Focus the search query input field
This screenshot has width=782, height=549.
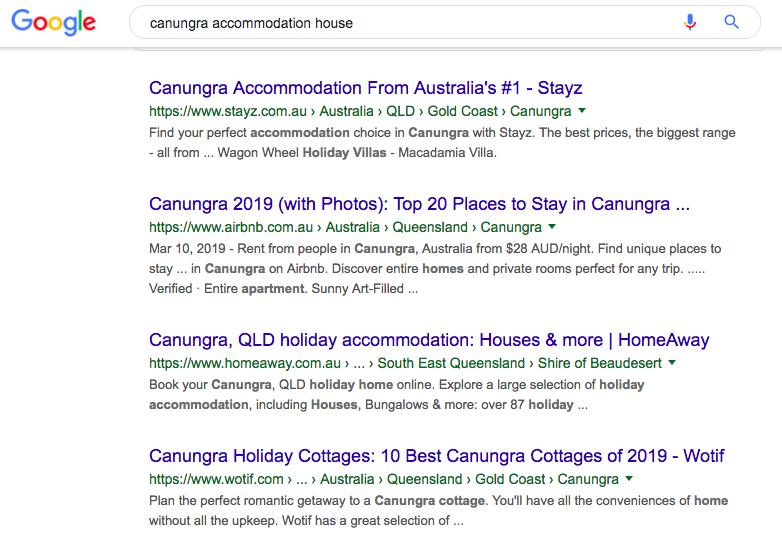tap(400, 22)
